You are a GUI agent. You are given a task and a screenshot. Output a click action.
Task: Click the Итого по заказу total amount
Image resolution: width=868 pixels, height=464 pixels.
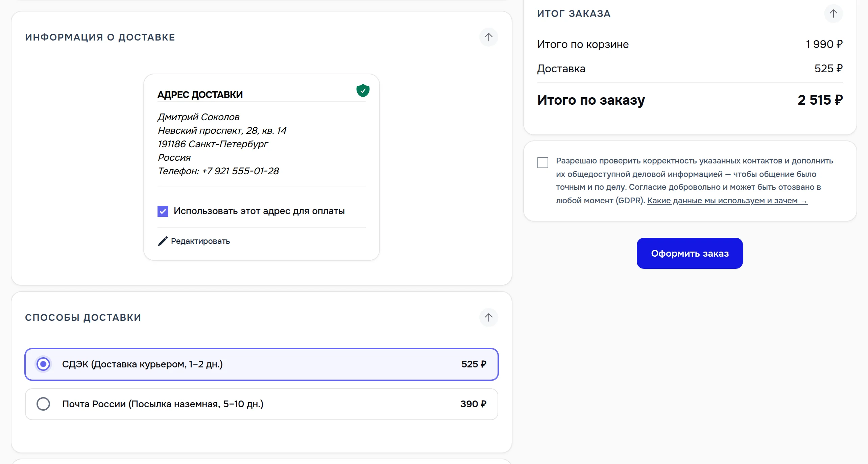pos(820,100)
